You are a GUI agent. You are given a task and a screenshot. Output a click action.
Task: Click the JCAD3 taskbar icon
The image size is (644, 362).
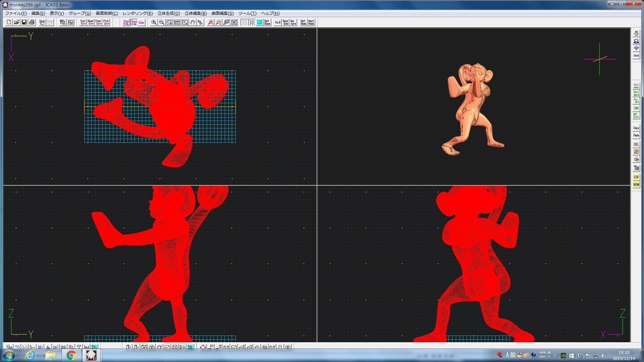91,355
